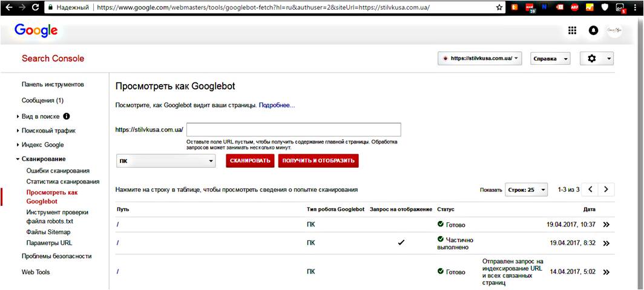Go to the previous page of results arrow

coord(590,189)
